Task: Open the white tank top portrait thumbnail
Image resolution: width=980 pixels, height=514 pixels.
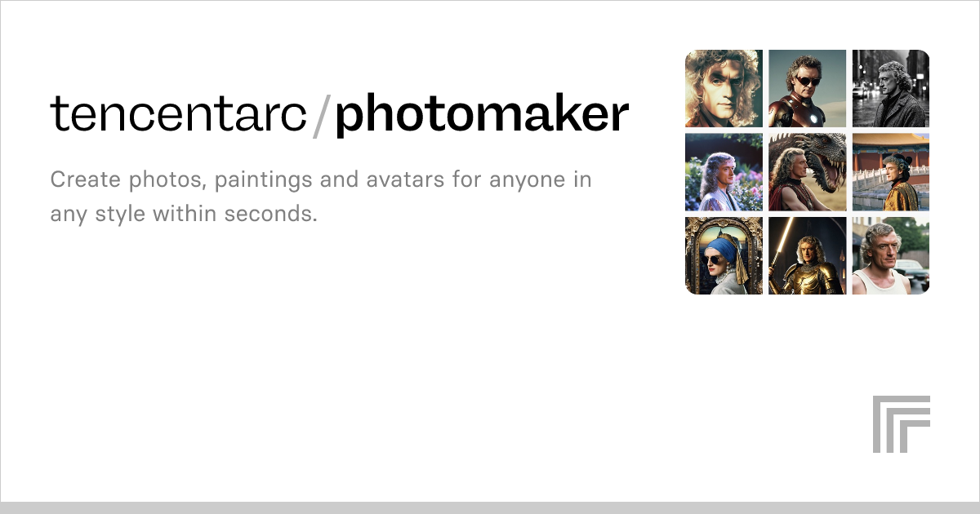Action: tap(891, 255)
